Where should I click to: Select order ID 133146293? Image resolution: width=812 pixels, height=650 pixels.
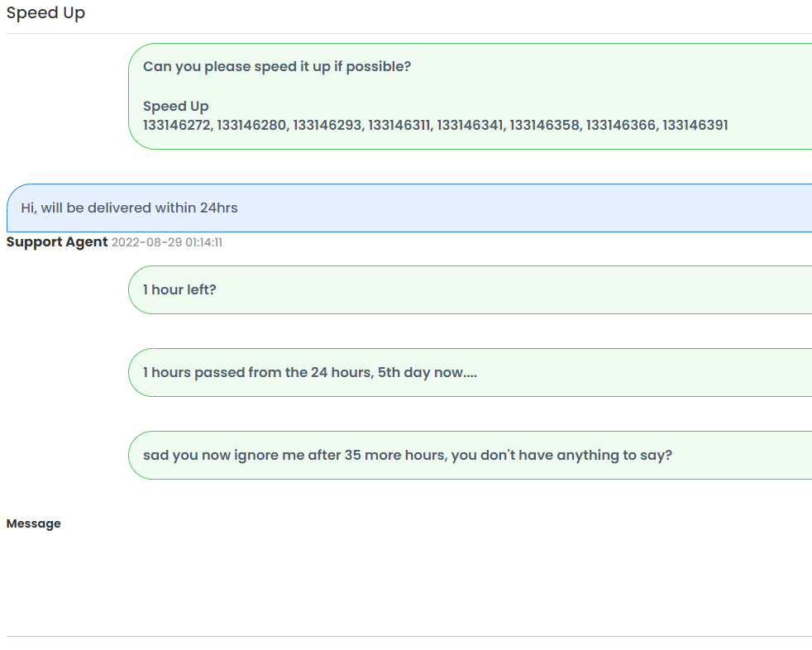tap(328, 126)
